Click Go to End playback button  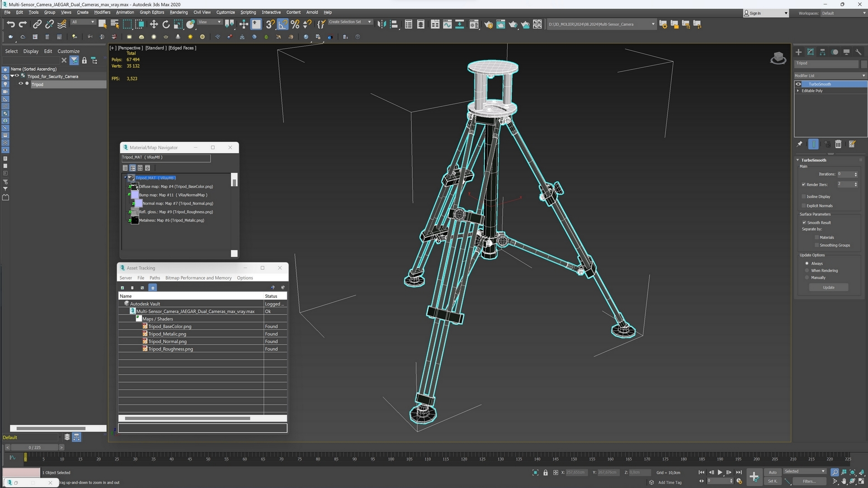tap(739, 472)
